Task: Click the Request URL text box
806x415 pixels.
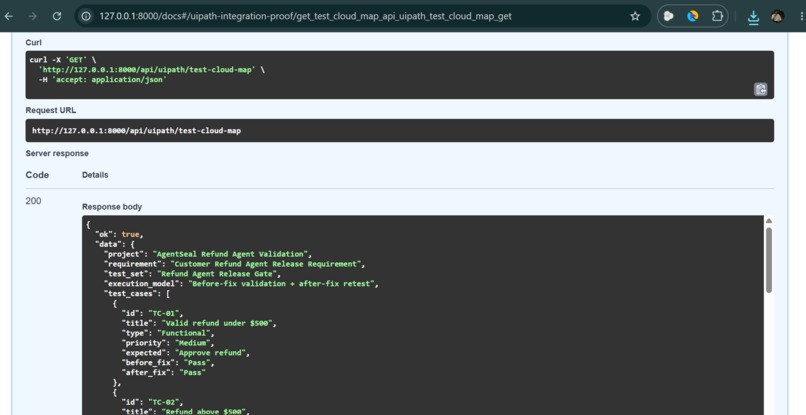Action: pos(399,131)
